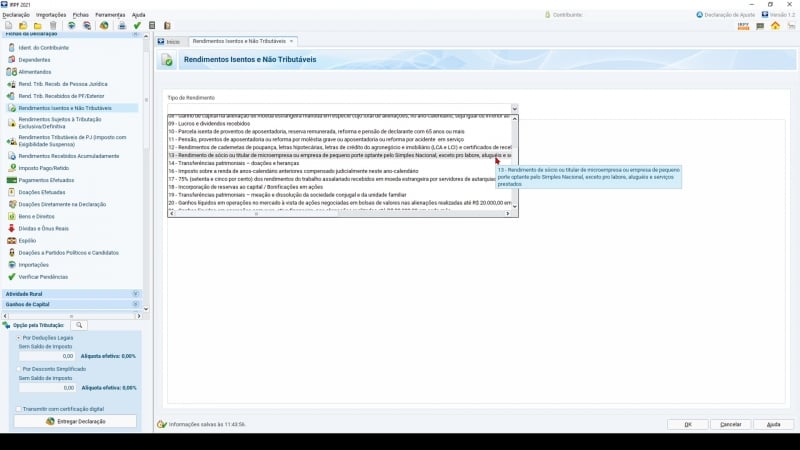Viewport: 800px width, 450px height.
Task: Click the green checkmark verify icon
Action: click(x=137, y=26)
